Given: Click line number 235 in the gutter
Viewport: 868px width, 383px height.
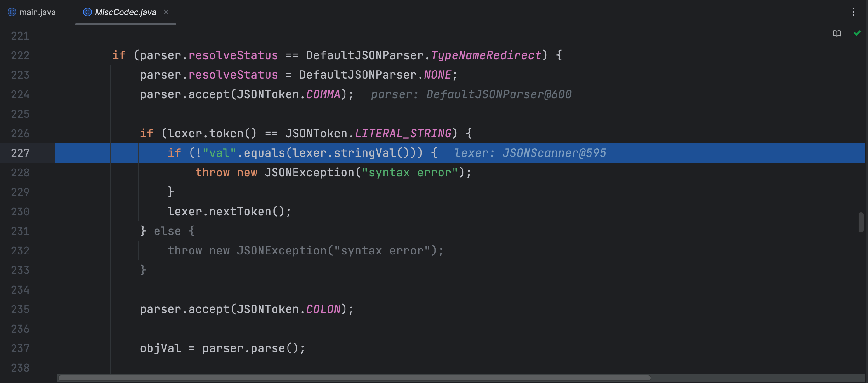Looking at the screenshot, I should click(x=20, y=309).
